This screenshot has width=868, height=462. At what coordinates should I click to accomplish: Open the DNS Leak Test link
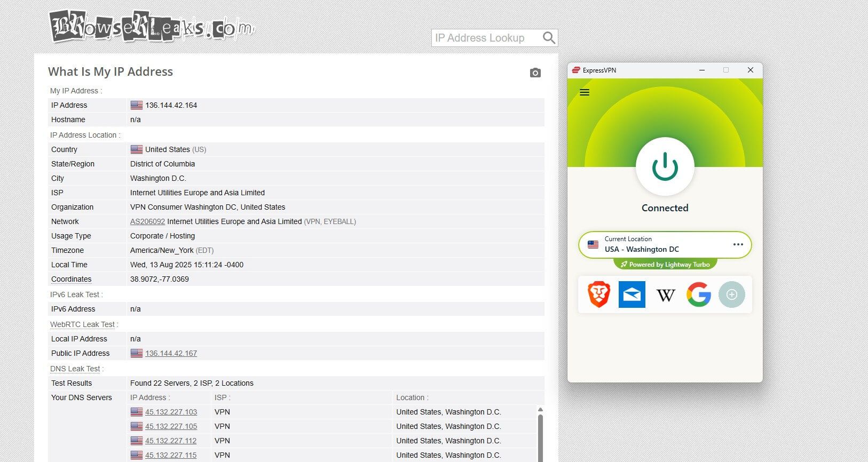pos(75,369)
